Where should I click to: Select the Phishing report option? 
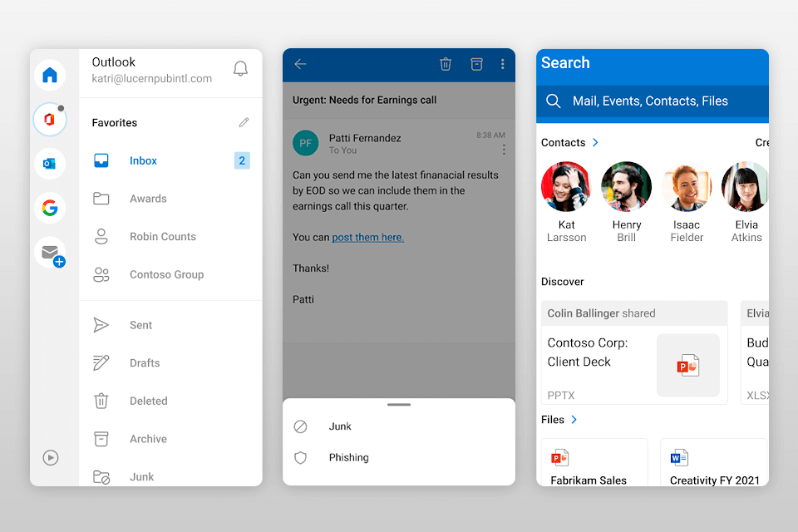click(x=348, y=457)
